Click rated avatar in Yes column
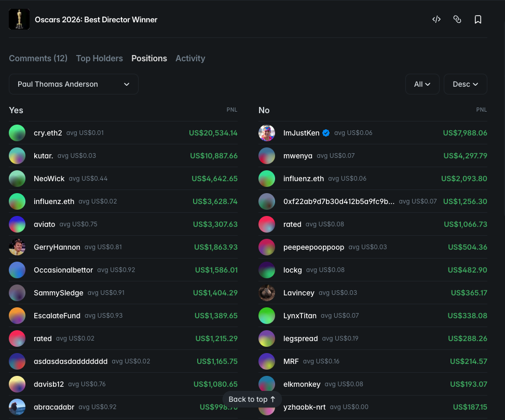Viewport: 505px width, 420px height. [17, 339]
